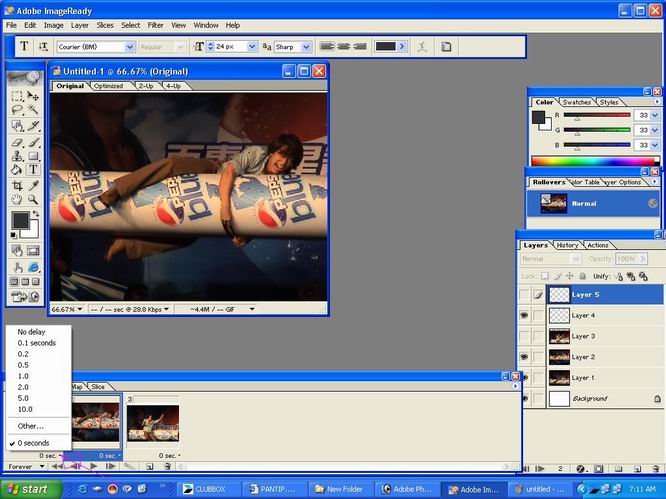Play the animation
This screenshot has width=666, height=499.
pos(93,466)
